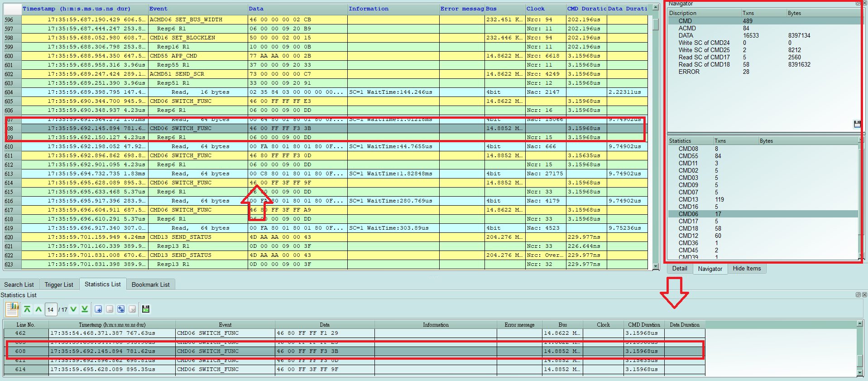Select row 596 ACMD06 SET_BUS_WIDTH
The height and width of the screenshot is (381, 868).
326,19
